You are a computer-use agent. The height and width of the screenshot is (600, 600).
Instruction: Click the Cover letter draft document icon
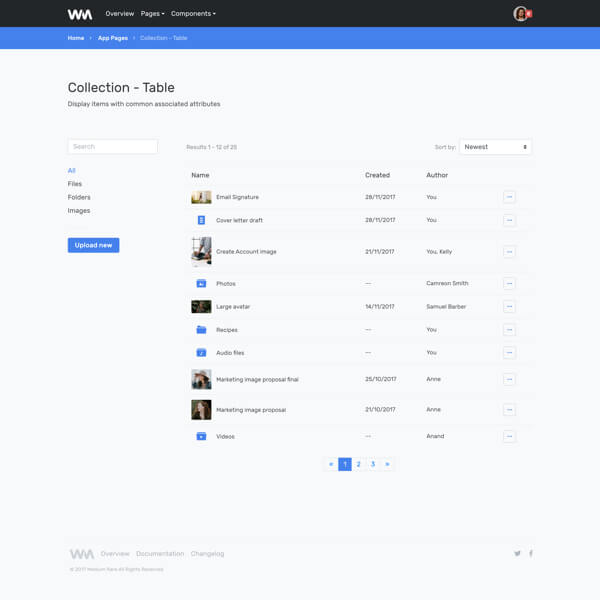(201, 220)
